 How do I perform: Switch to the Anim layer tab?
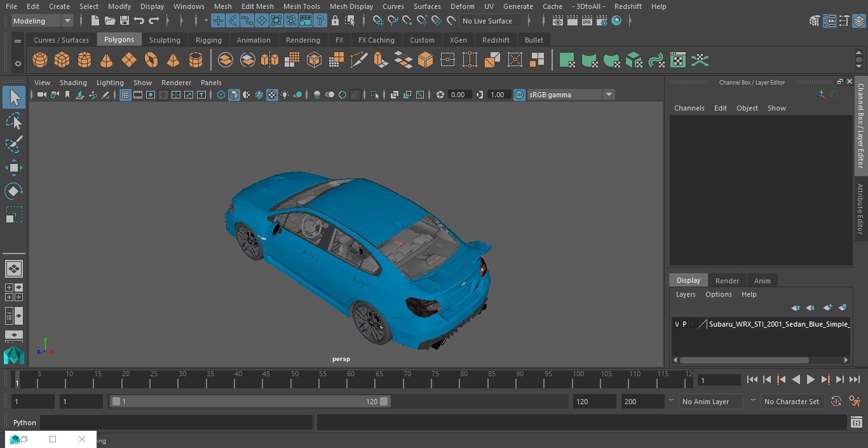click(762, 281)
